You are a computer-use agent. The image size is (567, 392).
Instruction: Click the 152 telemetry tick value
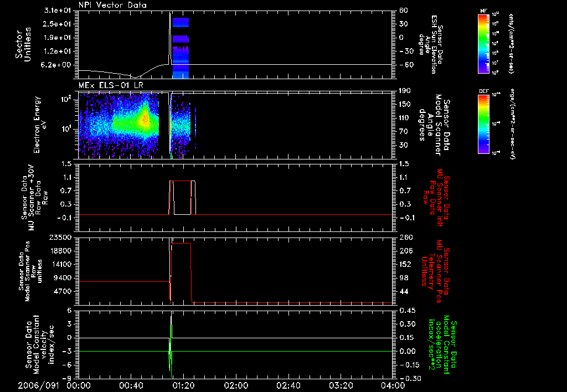coord(406,264)
